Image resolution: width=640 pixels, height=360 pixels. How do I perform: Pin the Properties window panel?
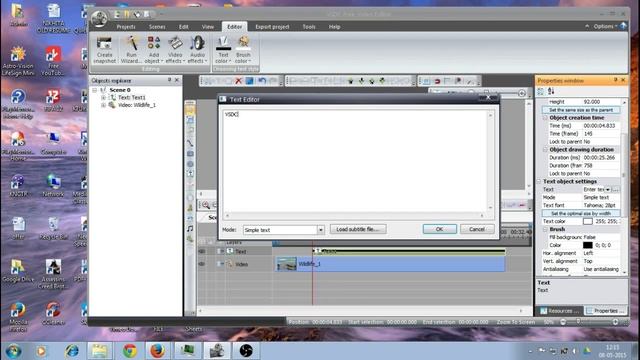click(616, 80)
